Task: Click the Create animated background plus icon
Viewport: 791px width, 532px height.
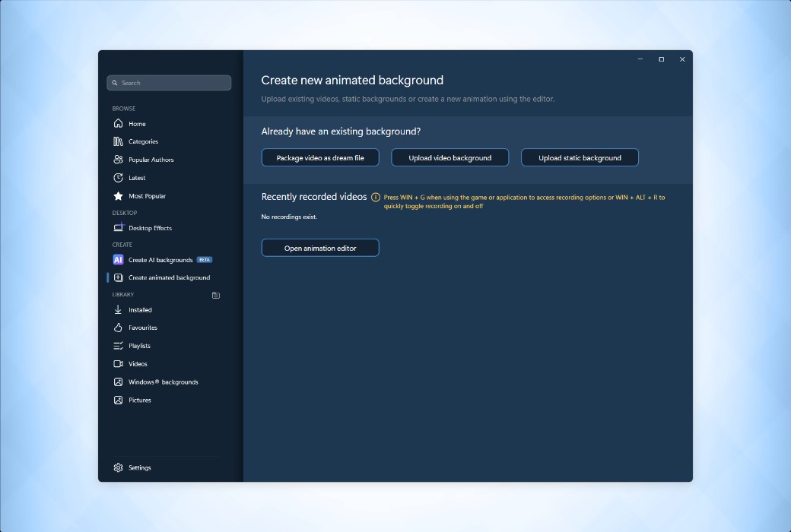Action: point(118,278)
